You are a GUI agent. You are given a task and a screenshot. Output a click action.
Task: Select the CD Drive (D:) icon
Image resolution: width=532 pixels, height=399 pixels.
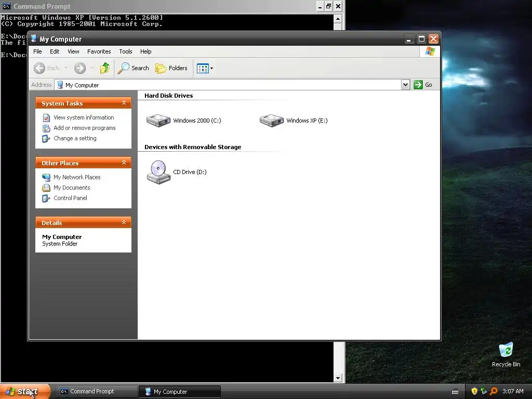click(x=158, y=172)
